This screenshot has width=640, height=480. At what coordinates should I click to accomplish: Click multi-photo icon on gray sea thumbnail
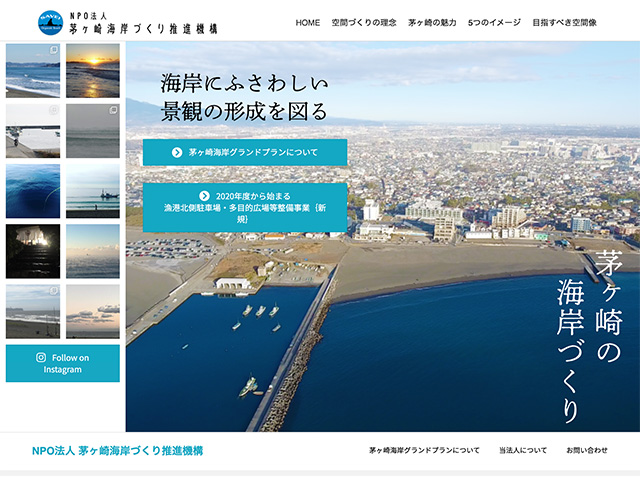[113, 110]
